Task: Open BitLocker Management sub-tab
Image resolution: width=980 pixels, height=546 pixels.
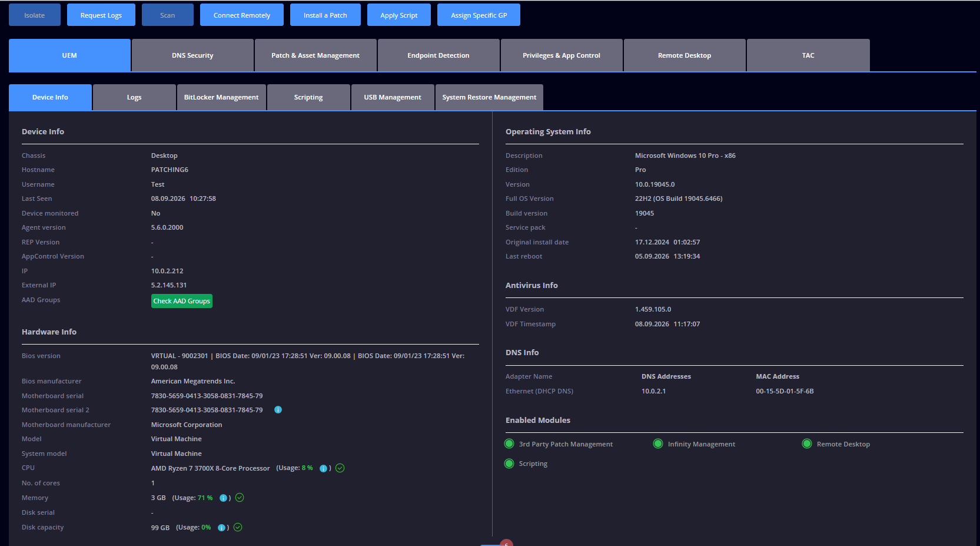Action: [221, 97]
